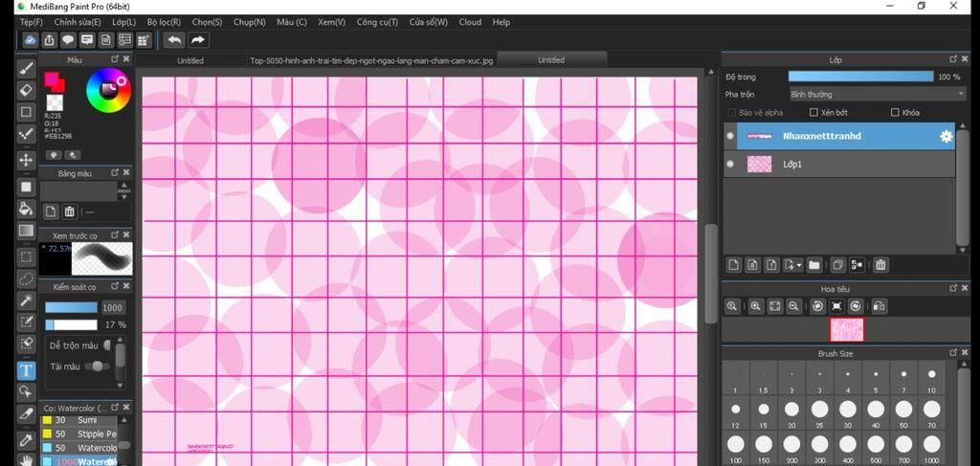The width and height of the screenshot is (980, 466).
Task: Open the Bộ lọc(R) menu
Action: (164, 22)
